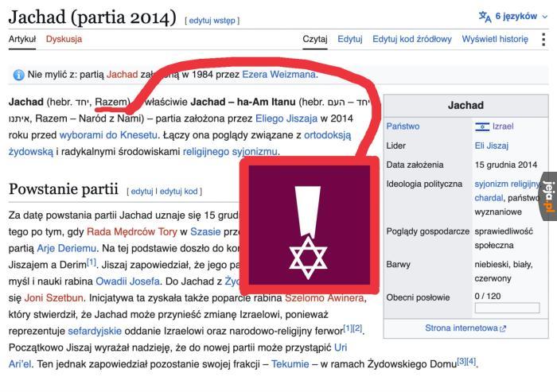Open the Eliego Jiszaja link
This screenshot has height=392, width=557.
(286, 118)
